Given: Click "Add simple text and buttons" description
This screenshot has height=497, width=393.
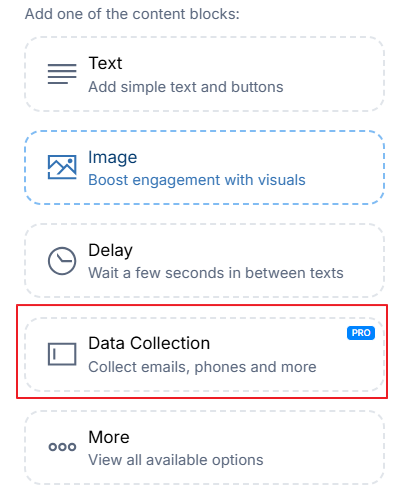Looking at the screenshot, I should tap(186, 87).
